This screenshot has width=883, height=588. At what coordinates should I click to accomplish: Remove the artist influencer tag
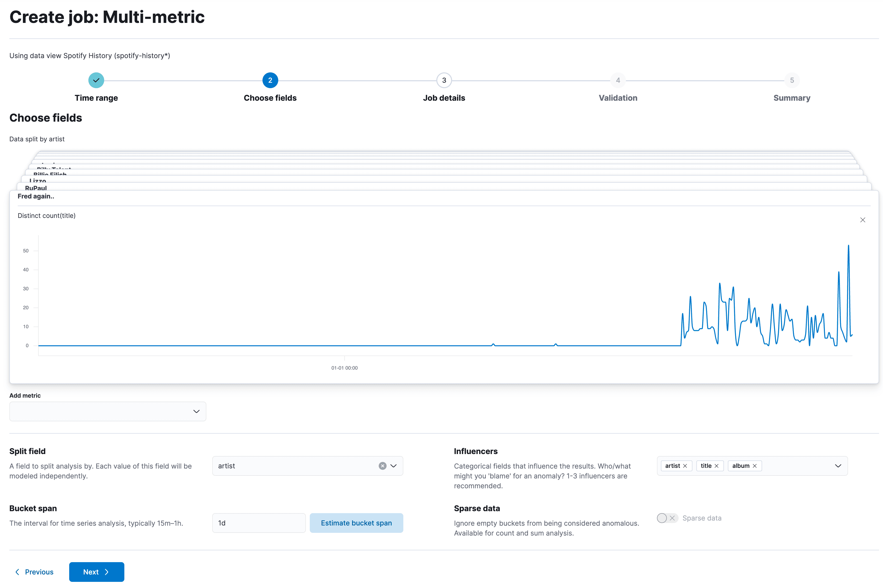pos(685,466)
